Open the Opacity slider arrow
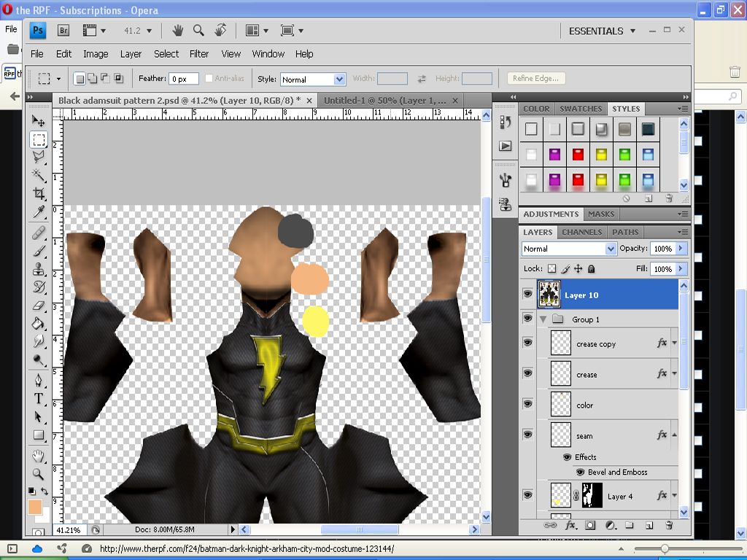Image resolution: width=747 pixels, height=560 pixels. [x=681, y=248]
